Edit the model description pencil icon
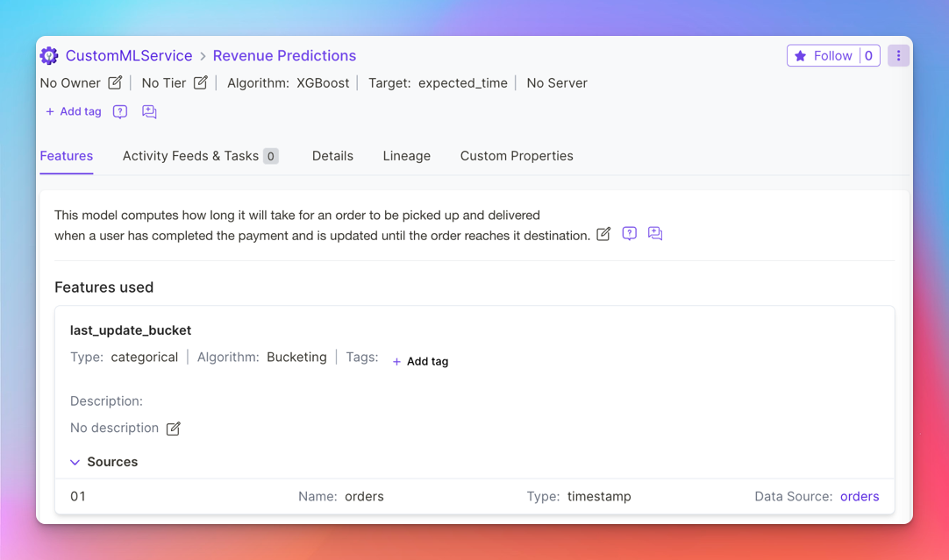This screenshot has height=560, width=949. pos(603,234)
